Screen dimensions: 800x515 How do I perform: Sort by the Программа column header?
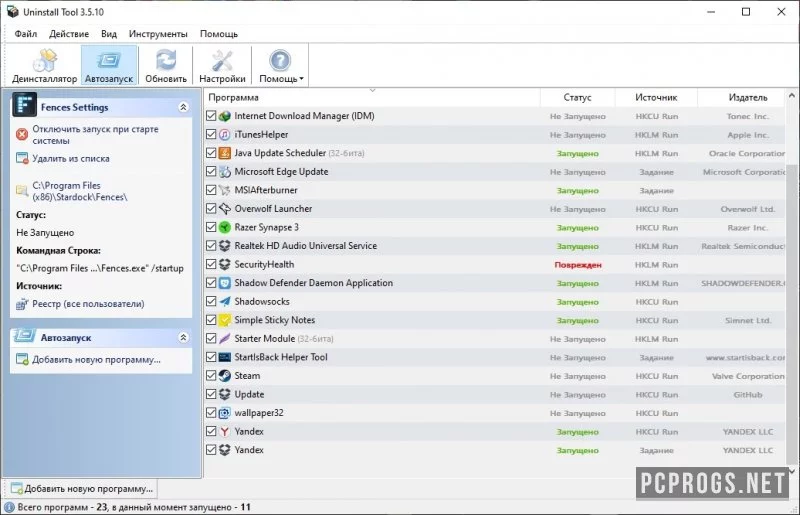coord(372,97)
